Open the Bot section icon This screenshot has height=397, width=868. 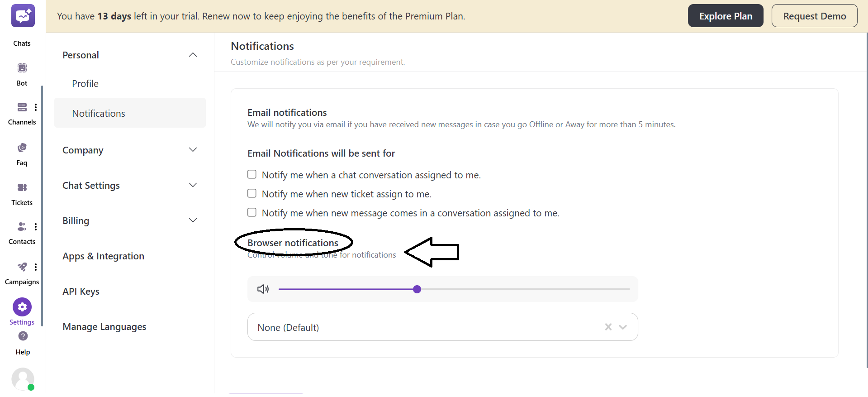click(x=22, y=68)
